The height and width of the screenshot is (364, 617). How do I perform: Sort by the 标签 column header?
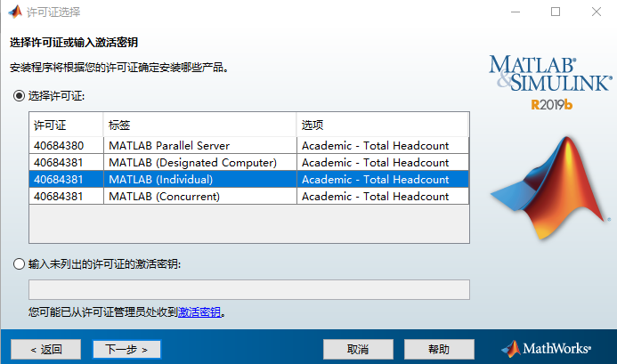[x=199, y=124]
